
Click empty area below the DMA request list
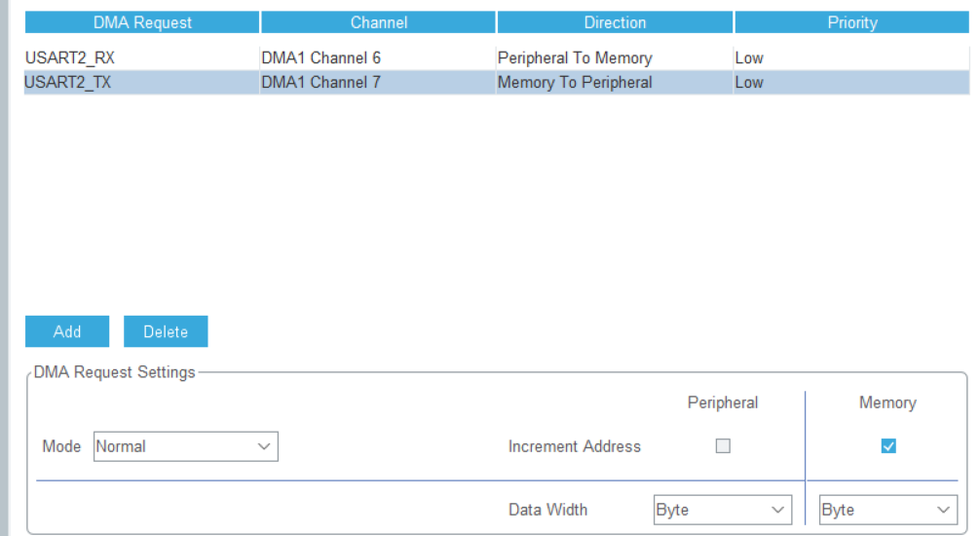(x=487, y=195)
